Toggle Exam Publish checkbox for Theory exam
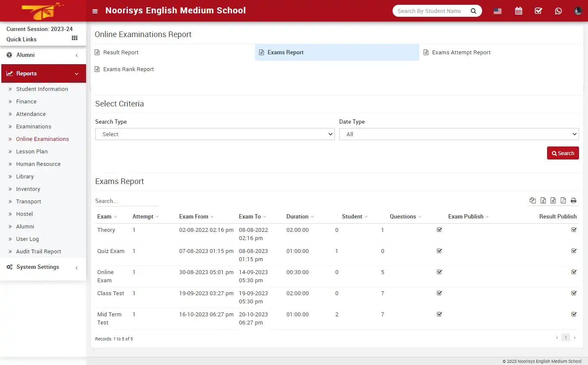Image resolution: width=588 pixels, height=365 pixels. coord(439,230)
